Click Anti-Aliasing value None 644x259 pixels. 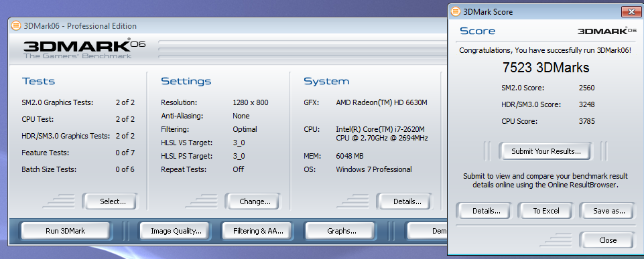[241, 116]
